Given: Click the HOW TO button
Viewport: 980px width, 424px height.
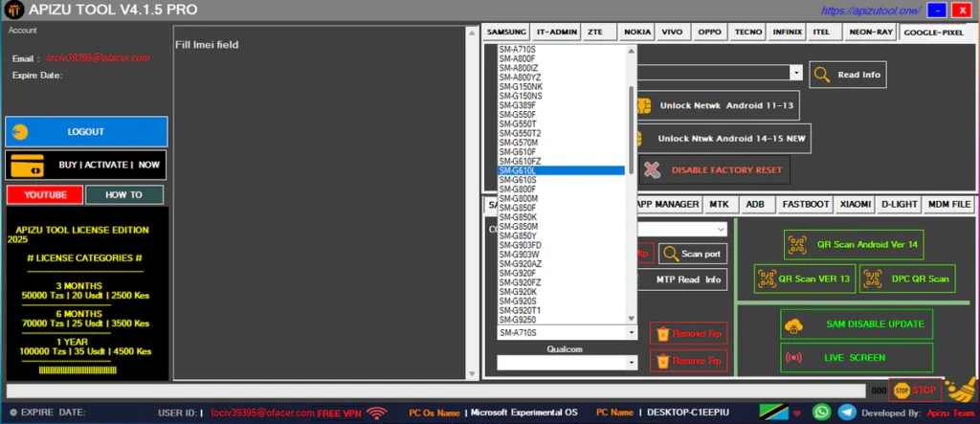Looking at the screenshot, I should (123, 195).
